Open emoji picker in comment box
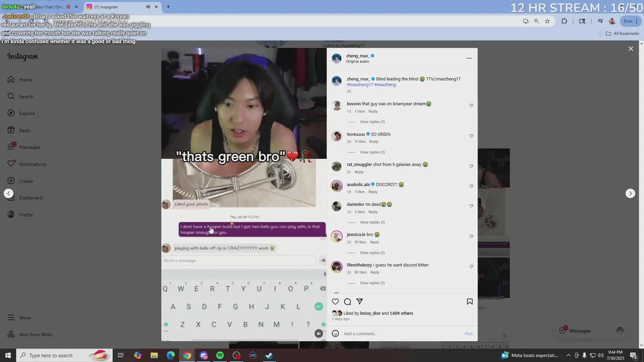644x362 pixels. click(x=336, y=333)
